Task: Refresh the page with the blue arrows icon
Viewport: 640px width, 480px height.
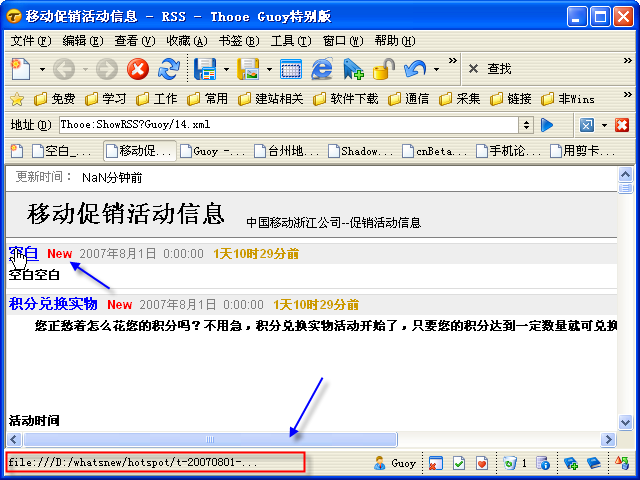Action: 169,69
